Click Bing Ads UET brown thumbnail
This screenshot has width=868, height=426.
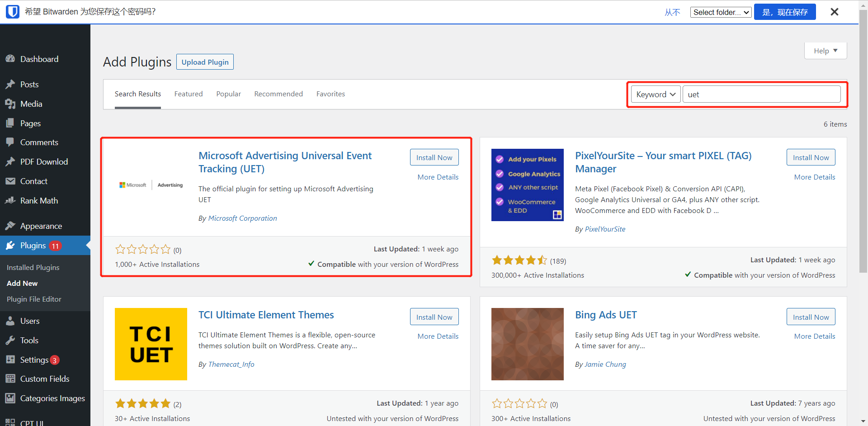coord(528,344)
